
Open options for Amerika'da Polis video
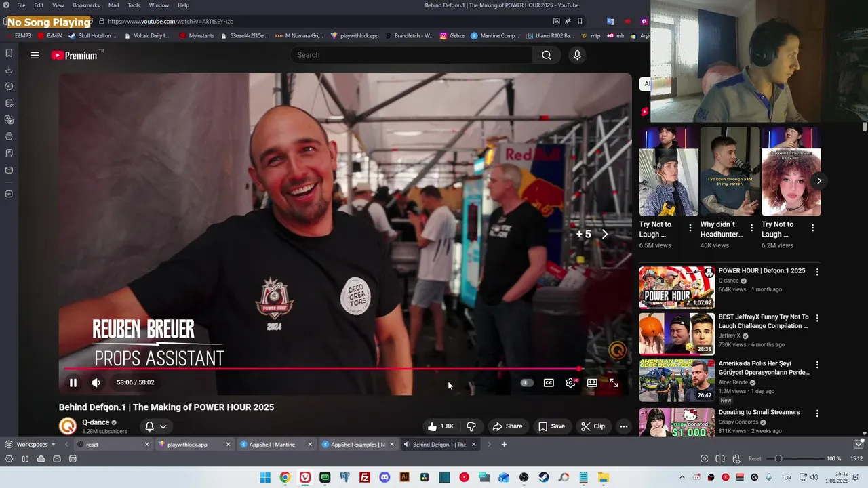pyautogui.click(x=816, y=365)
